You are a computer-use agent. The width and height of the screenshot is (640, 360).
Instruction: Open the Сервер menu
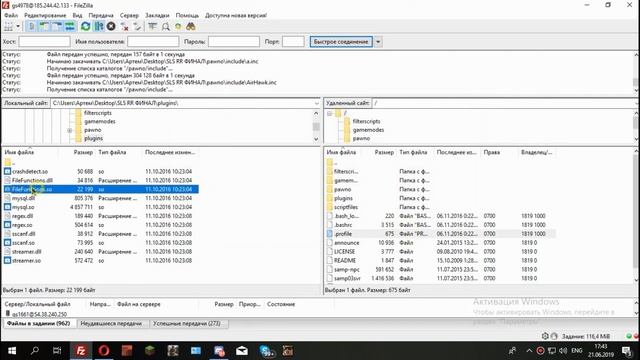click(129, 15)
